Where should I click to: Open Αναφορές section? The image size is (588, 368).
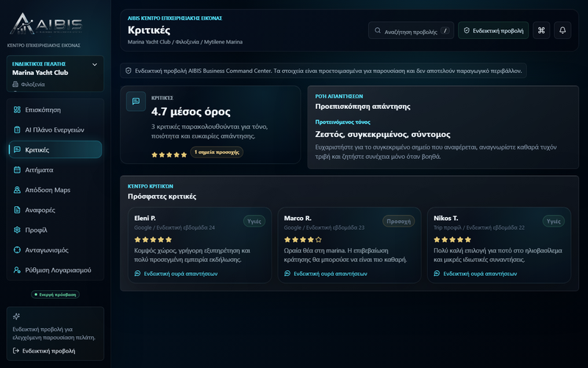[55, 210]
